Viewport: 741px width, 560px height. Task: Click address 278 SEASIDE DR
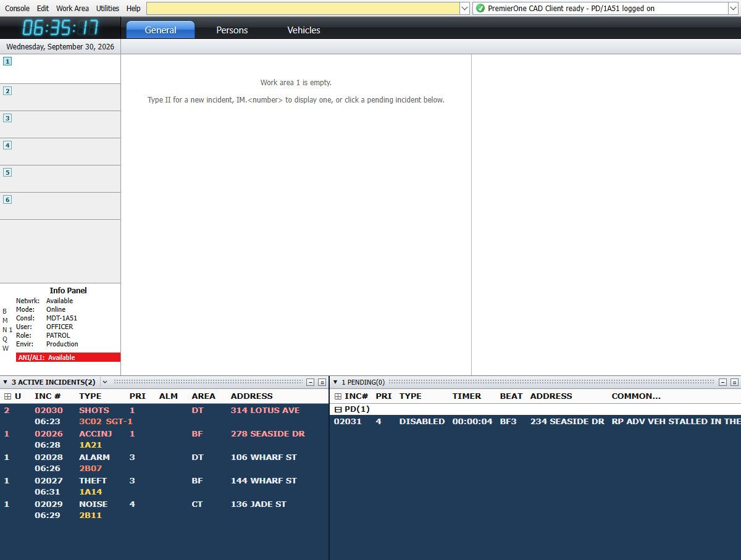coord(267,433)
